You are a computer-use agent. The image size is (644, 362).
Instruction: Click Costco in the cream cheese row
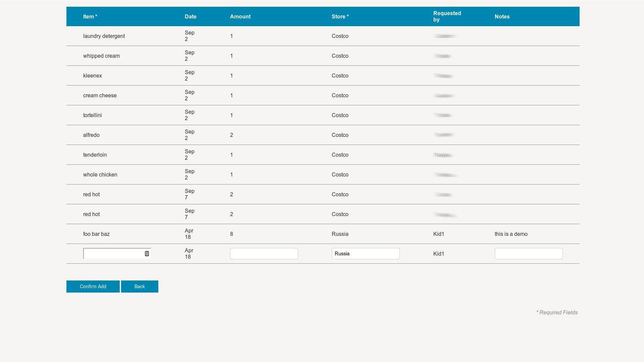click(x=340, y=95)
